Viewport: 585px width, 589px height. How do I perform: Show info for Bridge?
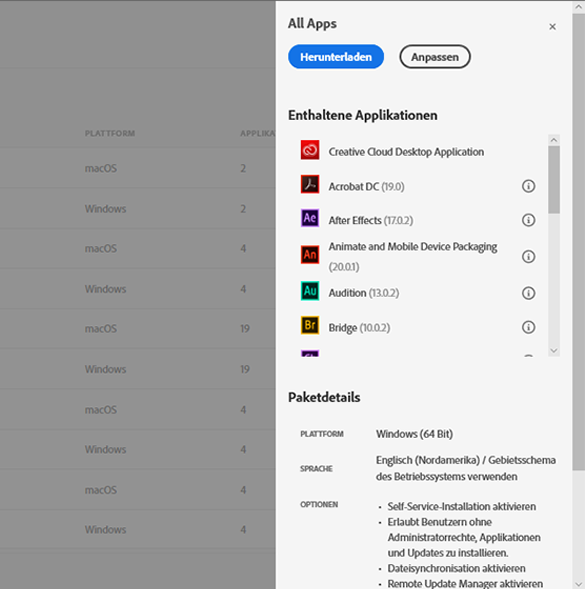[x=528, y=327]
